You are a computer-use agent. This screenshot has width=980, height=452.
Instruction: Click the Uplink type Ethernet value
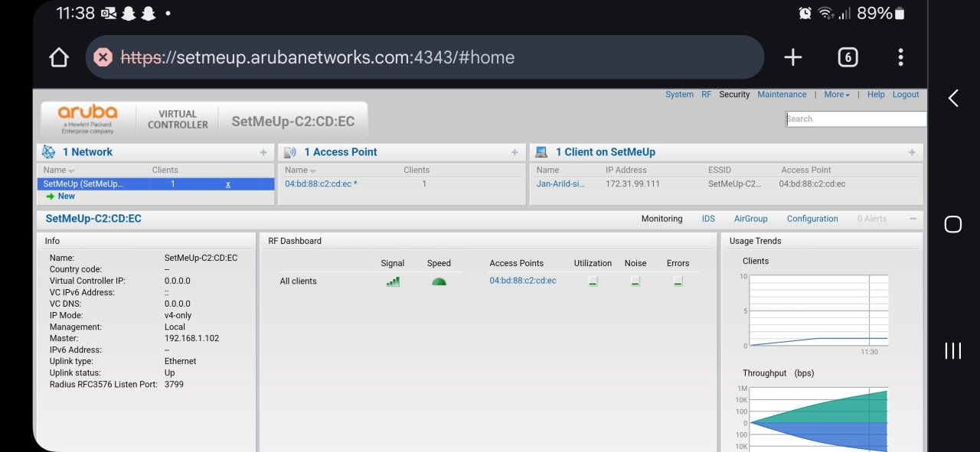click(x=180, y=361)
